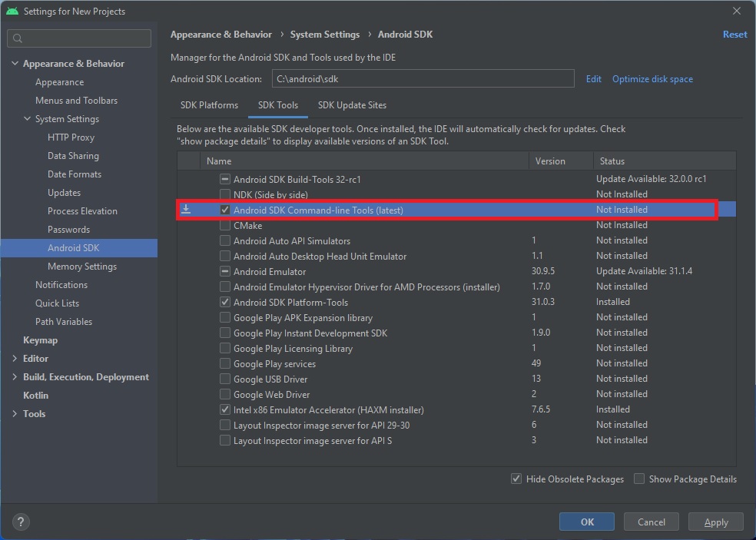Click System Settings in the breadcrumb
Image resolution: width=756 pixels, height=540 pixels.
point(324,35)
